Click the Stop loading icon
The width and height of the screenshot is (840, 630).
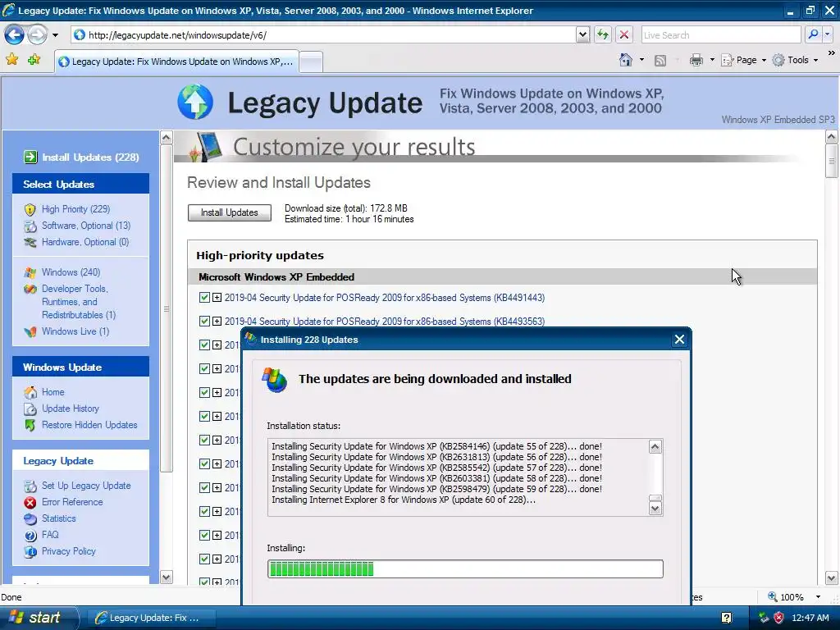pos(624,34)
